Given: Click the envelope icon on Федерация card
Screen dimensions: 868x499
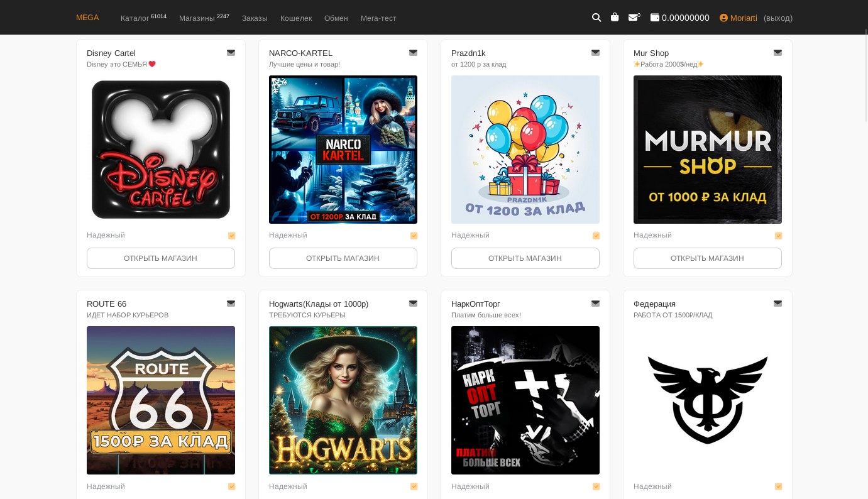Looking at the screenshot, I should tap(777, 304).
